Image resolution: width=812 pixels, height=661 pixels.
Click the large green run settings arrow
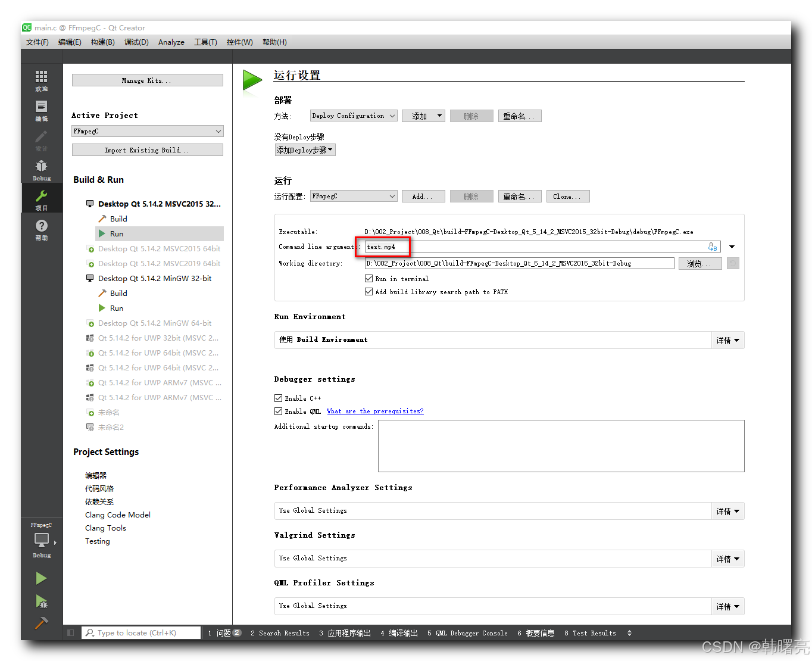click(252, 80)
